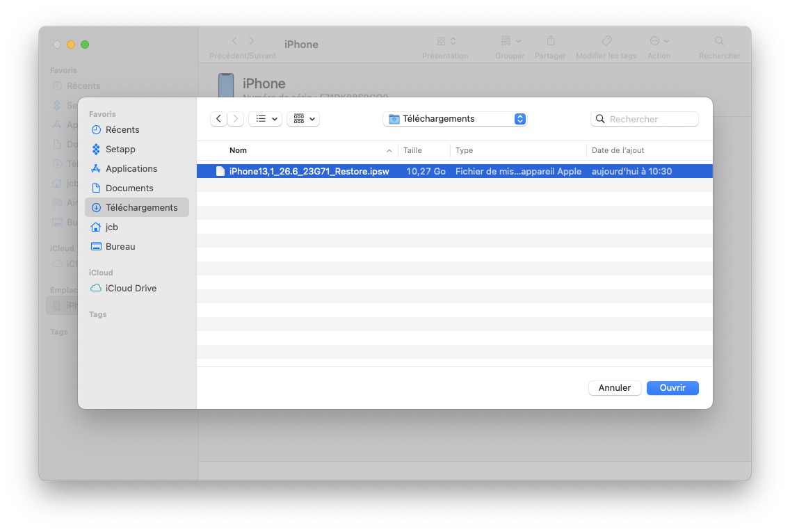
Task: Select Documents in dialog sidebar
Action: (137, 188)
